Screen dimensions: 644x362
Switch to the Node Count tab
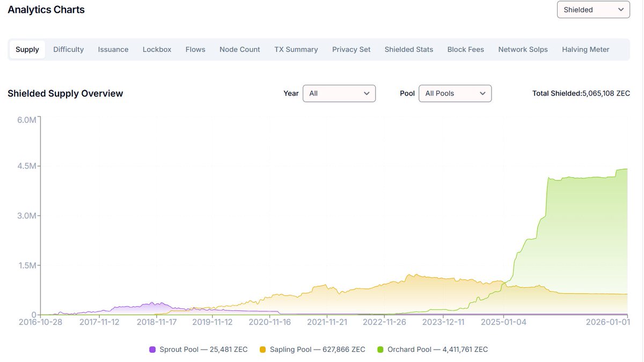[240, 49]
